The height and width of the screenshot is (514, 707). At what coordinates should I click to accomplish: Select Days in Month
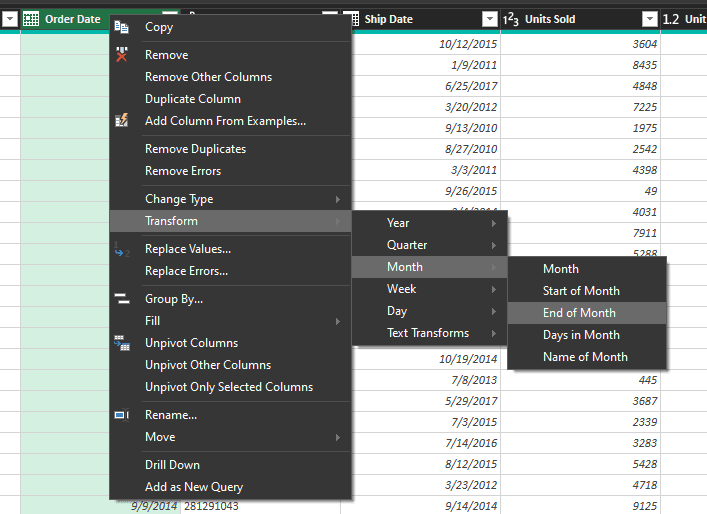point(587,335)
